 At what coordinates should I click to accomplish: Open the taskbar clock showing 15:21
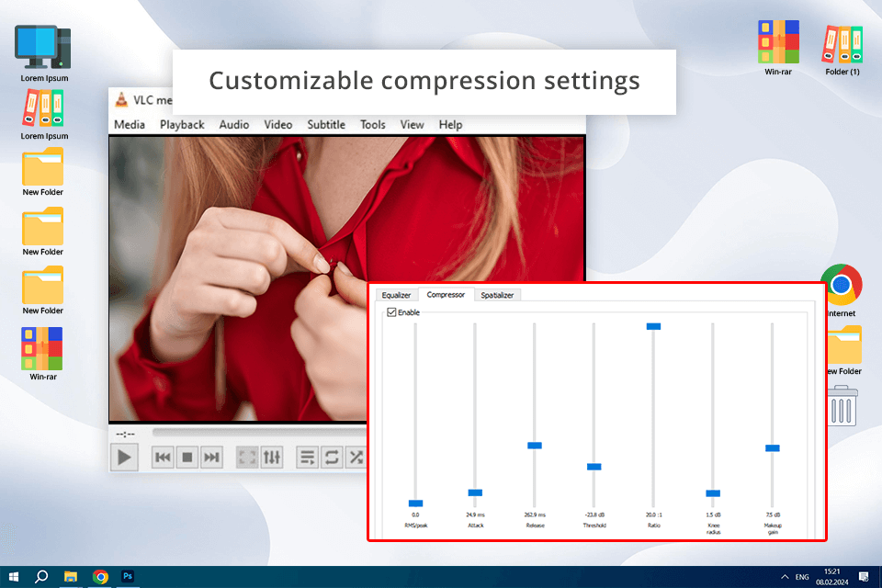pos(832,577)
